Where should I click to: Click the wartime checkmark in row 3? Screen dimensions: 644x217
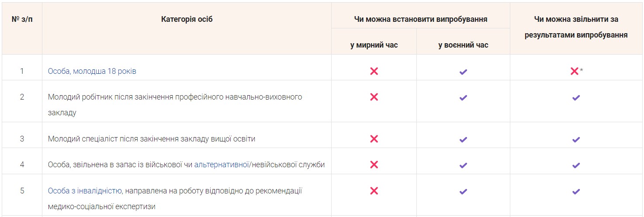coord(463,139)
